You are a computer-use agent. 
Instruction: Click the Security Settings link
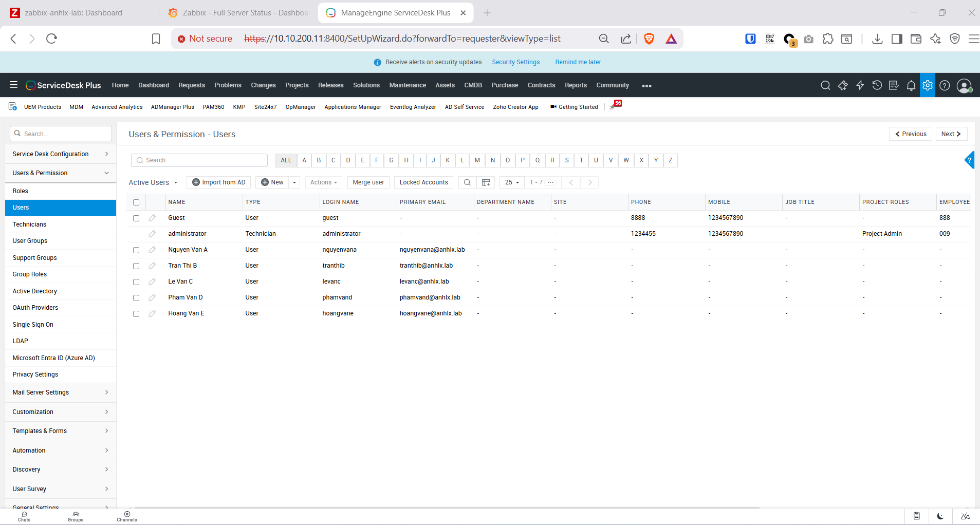tap(515, 62)
